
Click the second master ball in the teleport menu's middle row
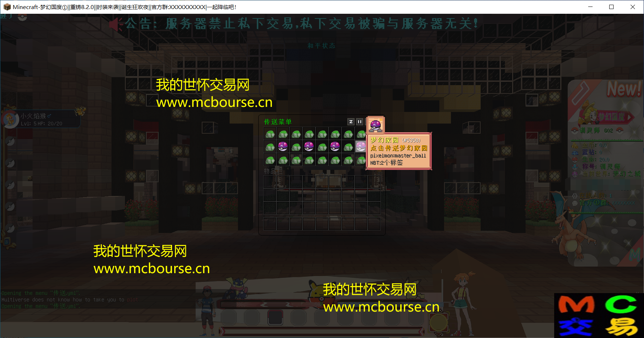(309, 147)
